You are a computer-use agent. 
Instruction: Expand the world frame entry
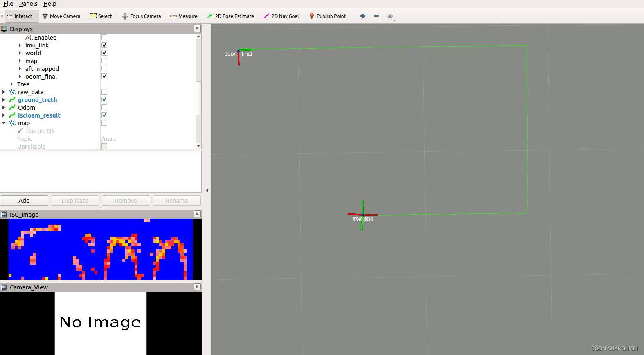tap(20, 53)
